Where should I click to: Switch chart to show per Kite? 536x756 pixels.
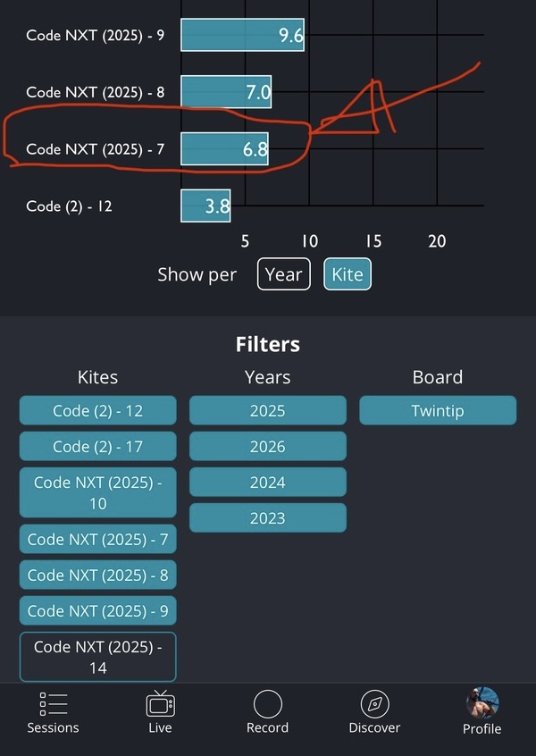(347, 274)
